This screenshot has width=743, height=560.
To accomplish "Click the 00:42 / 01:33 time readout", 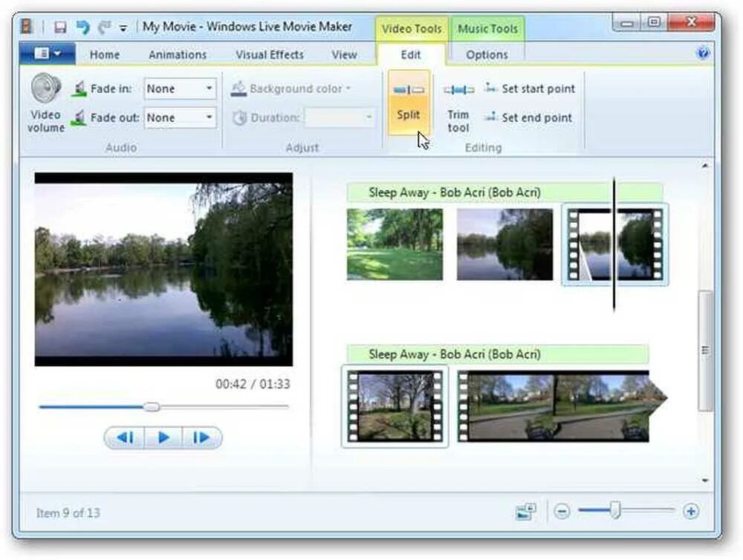I will [x=253, y=384].
